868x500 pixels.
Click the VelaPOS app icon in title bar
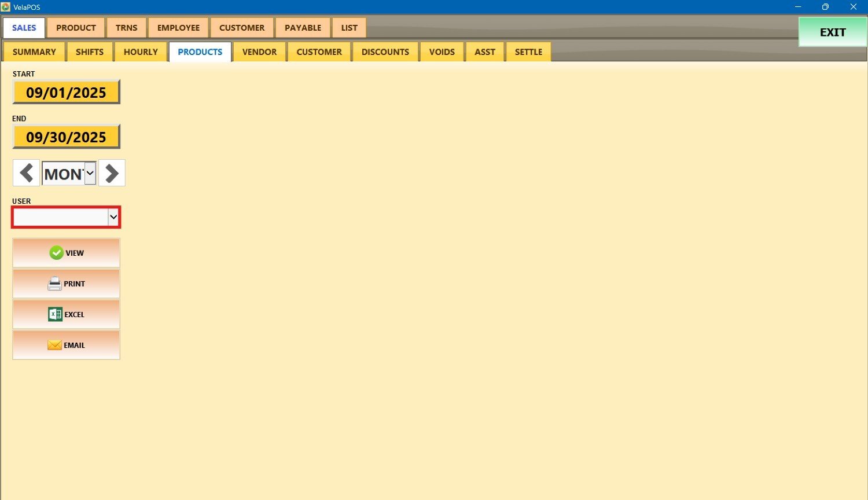pyautogui.click(x=6, y=7)
